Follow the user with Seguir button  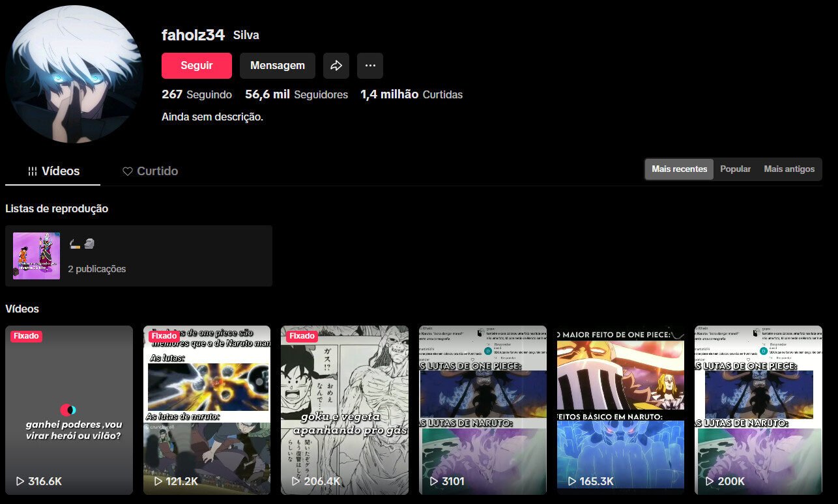[x=197, y=66]
